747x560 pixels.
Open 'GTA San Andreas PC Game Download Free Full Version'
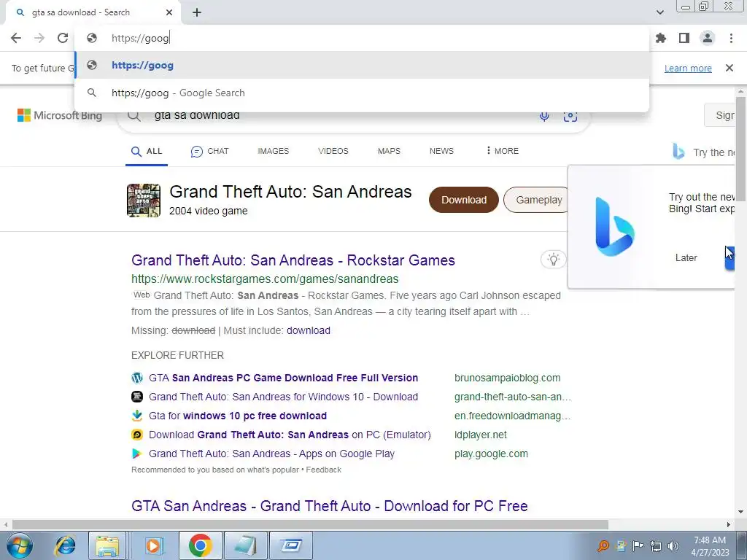coord(284,378)
